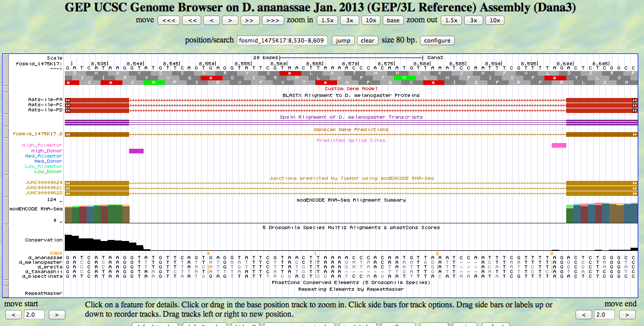
Task: Click the d_ananassae species row label
Action: point(45,257)
